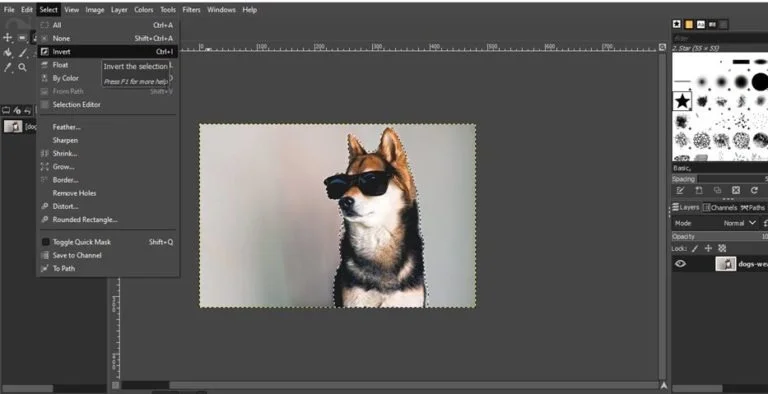Open the Brushes tab star icon
The width and height of the screenshot is (768, 394).
click(x=677, y=24)
